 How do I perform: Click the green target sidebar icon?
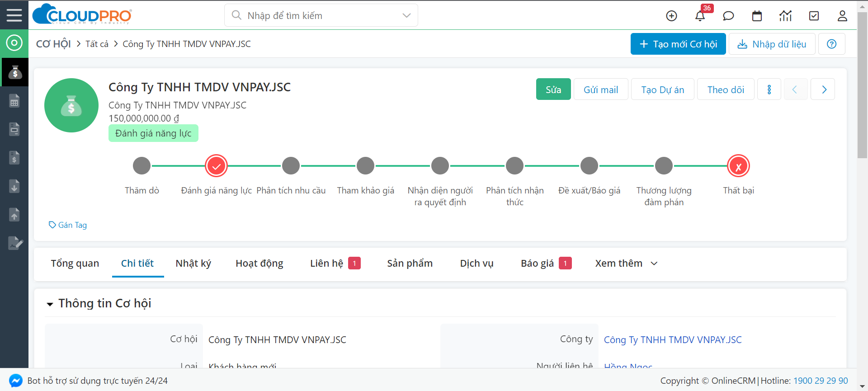14,43
